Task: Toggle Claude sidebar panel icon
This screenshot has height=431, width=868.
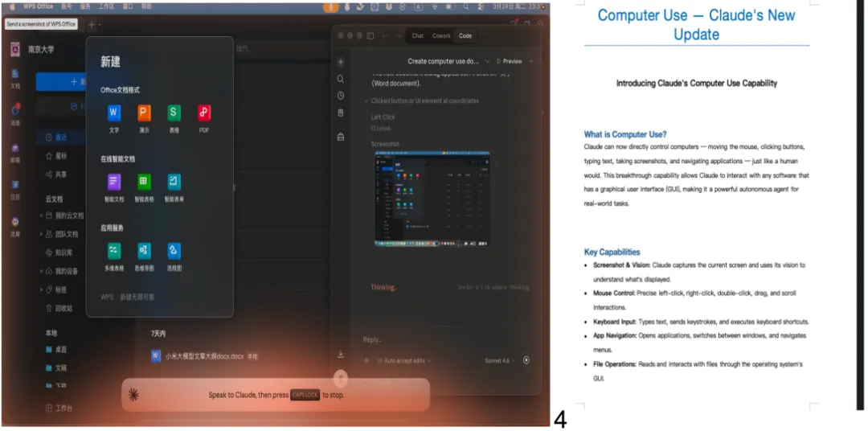Action: pyautogui.click(x=371, y=35)
